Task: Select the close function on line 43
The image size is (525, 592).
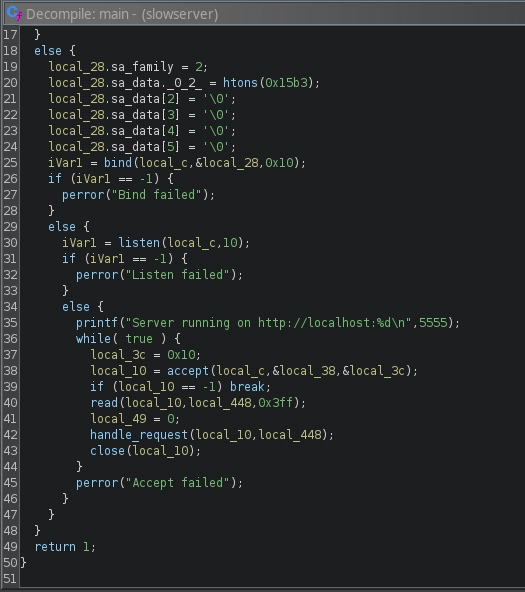Action: pos(107,451)
